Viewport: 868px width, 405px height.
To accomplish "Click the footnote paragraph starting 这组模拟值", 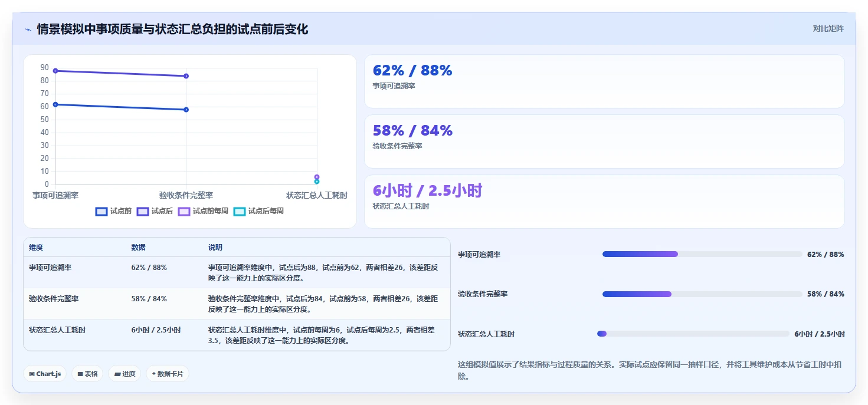I will click(650, 370).
